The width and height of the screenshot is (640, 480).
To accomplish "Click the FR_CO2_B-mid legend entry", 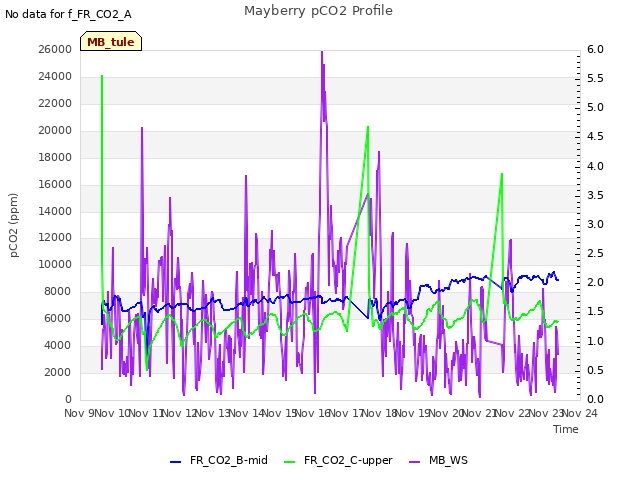I will point(219,460).
